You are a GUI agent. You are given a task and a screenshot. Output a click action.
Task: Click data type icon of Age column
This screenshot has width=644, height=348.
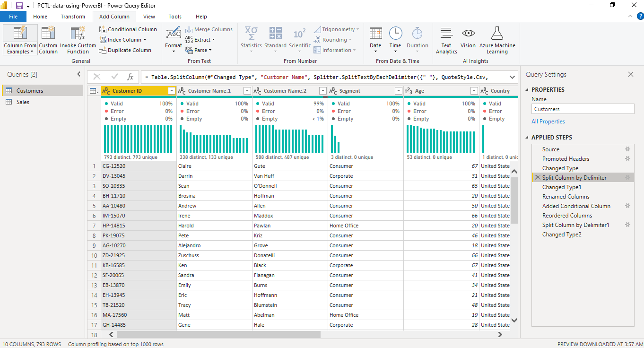[409, 91]
